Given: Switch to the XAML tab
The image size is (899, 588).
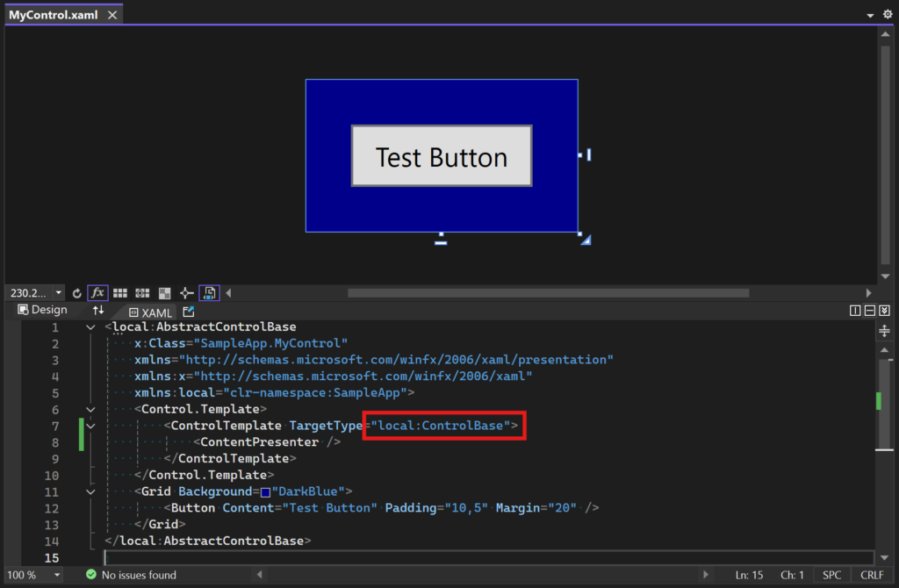Looking at the screenshot, I should point(150,312).
